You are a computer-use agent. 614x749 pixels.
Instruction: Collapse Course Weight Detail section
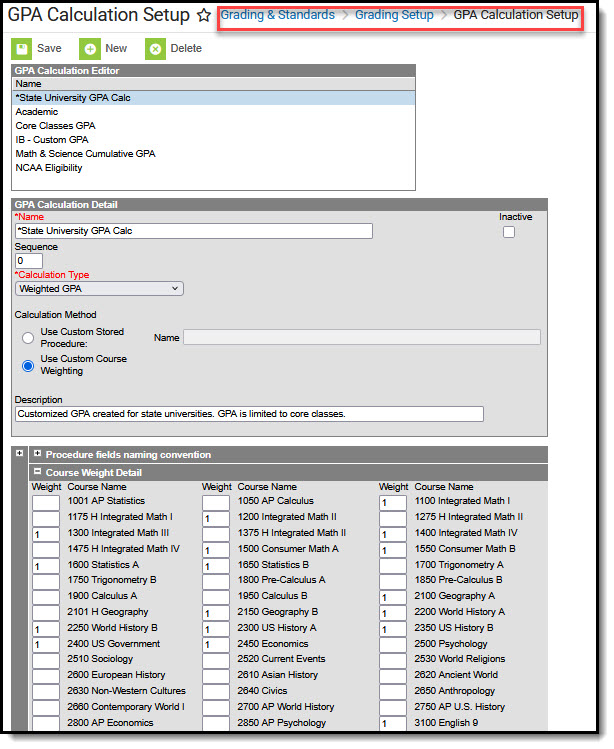[38, 472]
